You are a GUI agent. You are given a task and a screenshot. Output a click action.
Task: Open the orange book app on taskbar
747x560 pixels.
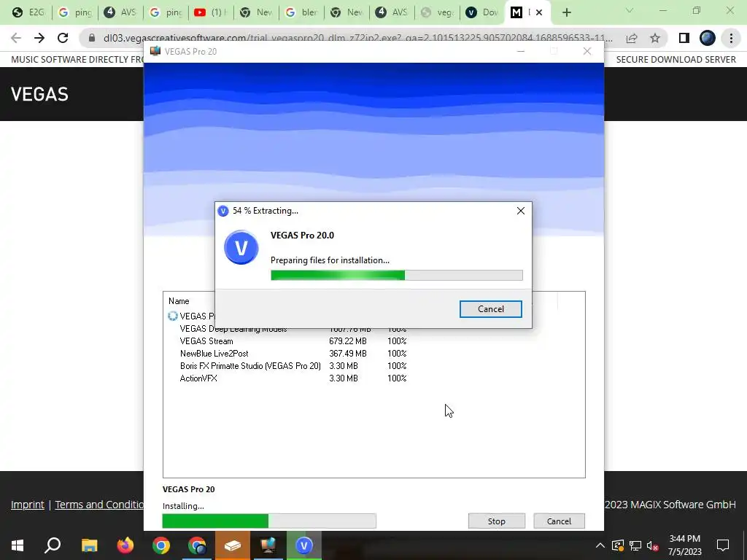point(233,545)
